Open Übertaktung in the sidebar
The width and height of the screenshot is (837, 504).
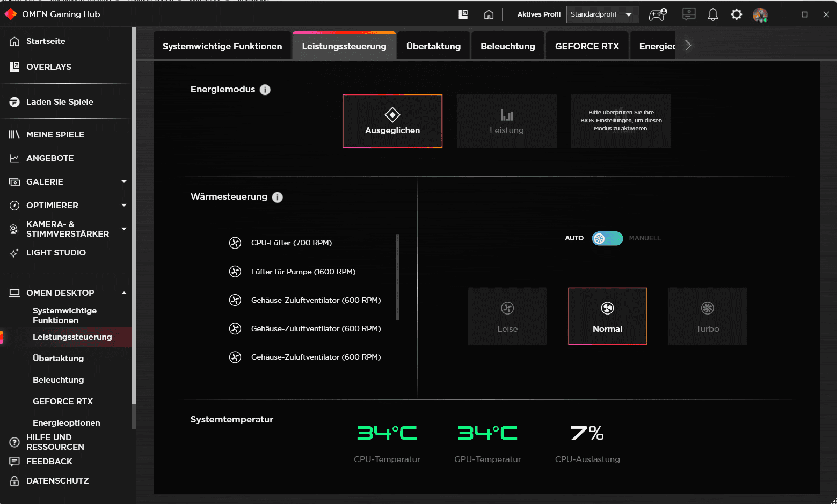[x=59, y=359]
